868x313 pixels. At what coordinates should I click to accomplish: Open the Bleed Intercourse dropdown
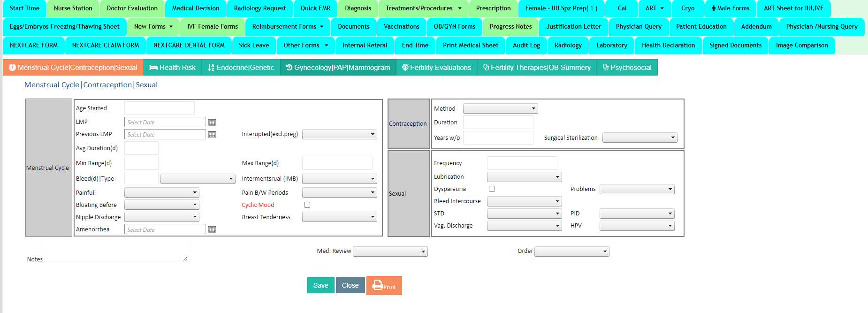click(x=524, y=201)
